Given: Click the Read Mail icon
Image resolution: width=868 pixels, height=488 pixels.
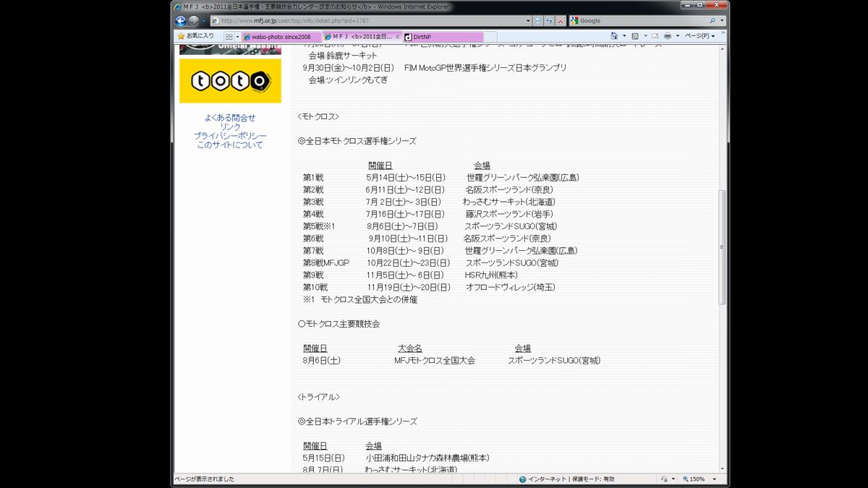Looking at the screenshot, I should tap(655, 35).
